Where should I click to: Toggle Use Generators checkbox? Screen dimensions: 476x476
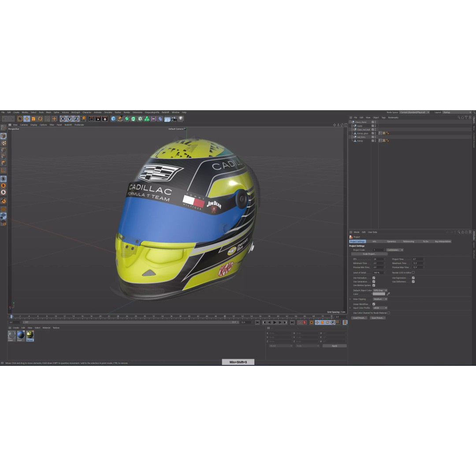point(374,282)
